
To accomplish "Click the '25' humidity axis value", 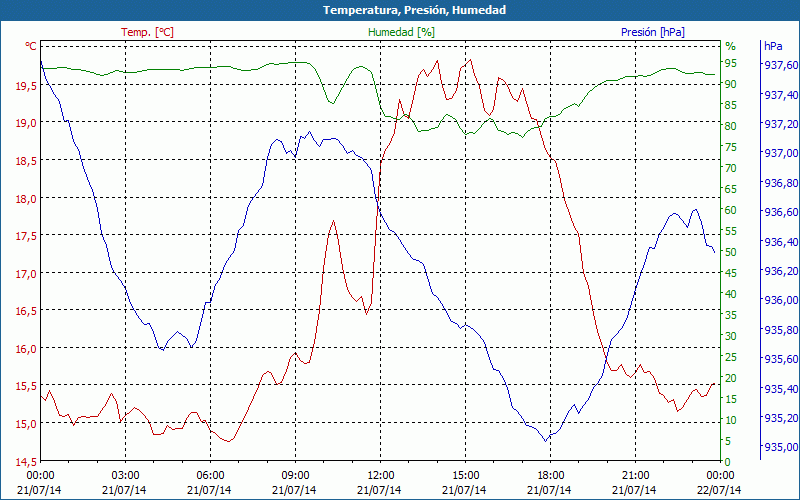I will coord(731,357).
